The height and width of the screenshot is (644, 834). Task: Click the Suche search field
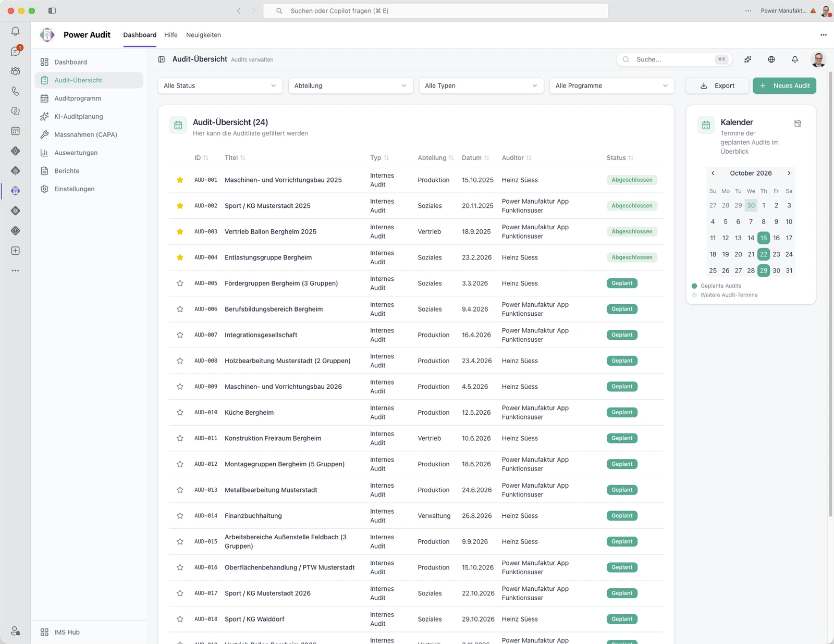674,59
